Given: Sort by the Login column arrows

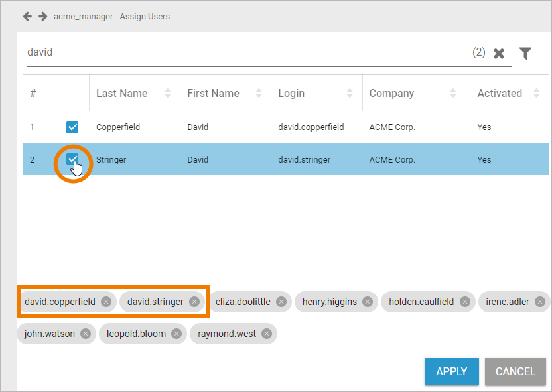Looking at the screenshot, I should (350, 93).
